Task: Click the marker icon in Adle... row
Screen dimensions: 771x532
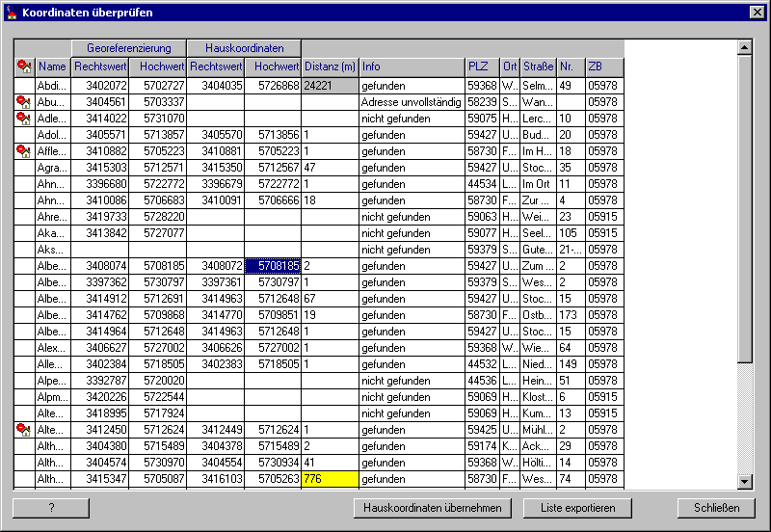Action: pyautogui.click(x=23, y=119)
